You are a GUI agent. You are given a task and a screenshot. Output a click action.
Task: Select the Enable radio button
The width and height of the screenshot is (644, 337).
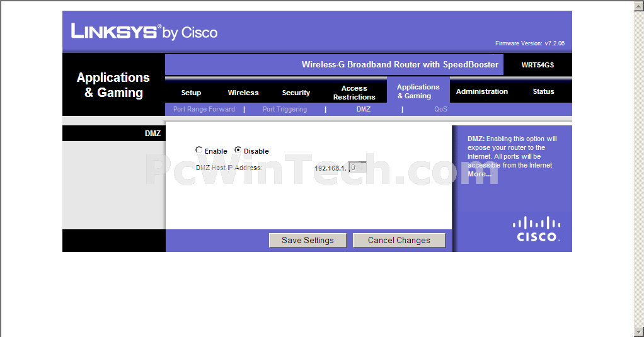click(198, 151)
